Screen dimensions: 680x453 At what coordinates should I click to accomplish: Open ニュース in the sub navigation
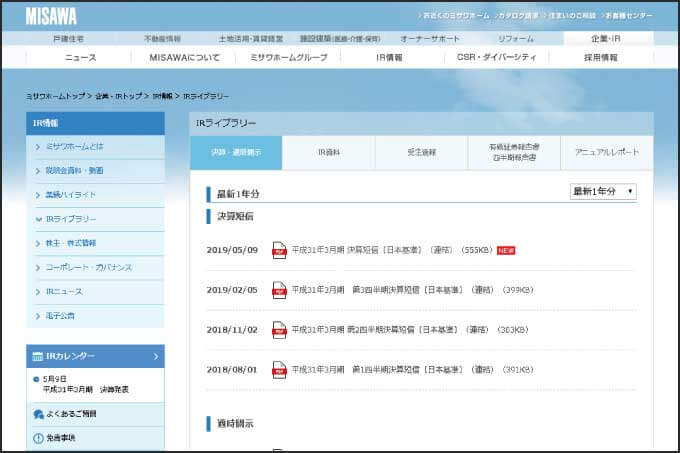pyautogui.click(x=80, y=57)
